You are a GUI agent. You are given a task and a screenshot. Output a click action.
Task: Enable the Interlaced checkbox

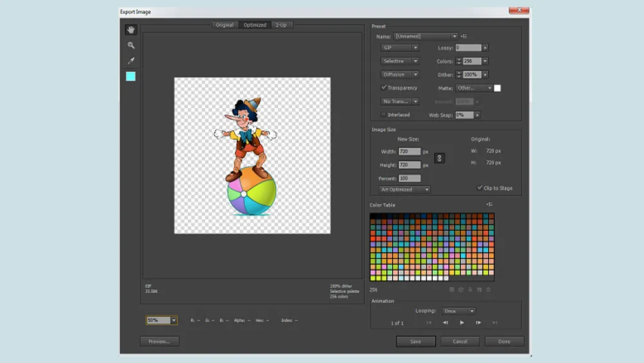(384, 115)
